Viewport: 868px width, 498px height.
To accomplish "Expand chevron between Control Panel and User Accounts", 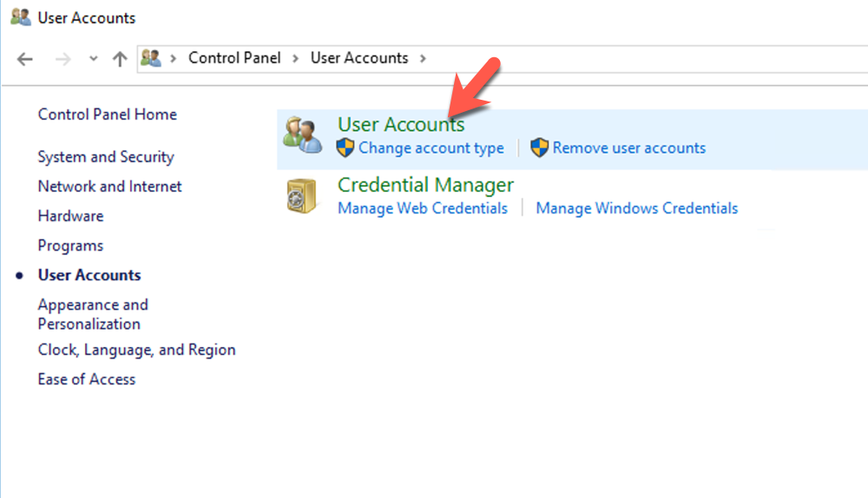I will (x=296, y=58).
